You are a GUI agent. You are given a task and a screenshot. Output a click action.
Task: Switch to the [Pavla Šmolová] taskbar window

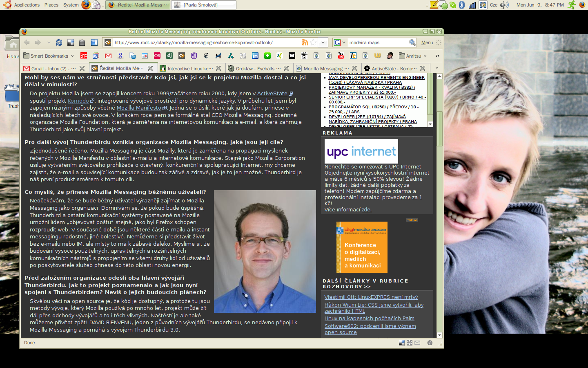coord(204,5)
